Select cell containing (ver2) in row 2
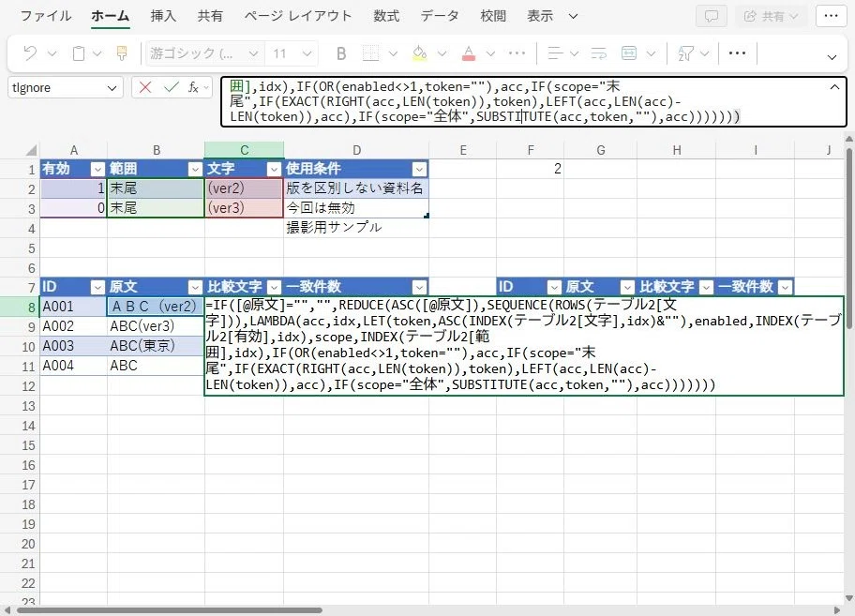Image resolution: width=855 pixels, height=616 pixels. point(245,188)
